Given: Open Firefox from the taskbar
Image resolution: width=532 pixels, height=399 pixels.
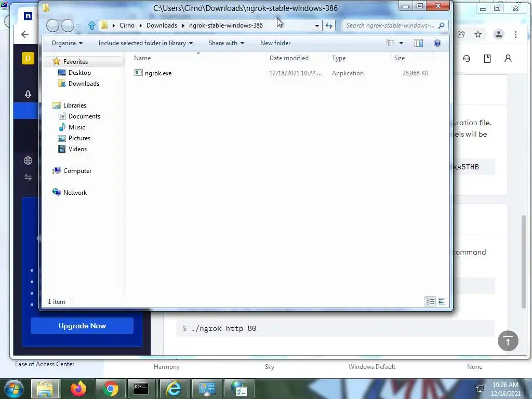Looking at the screenshot, I should [78, 389].
